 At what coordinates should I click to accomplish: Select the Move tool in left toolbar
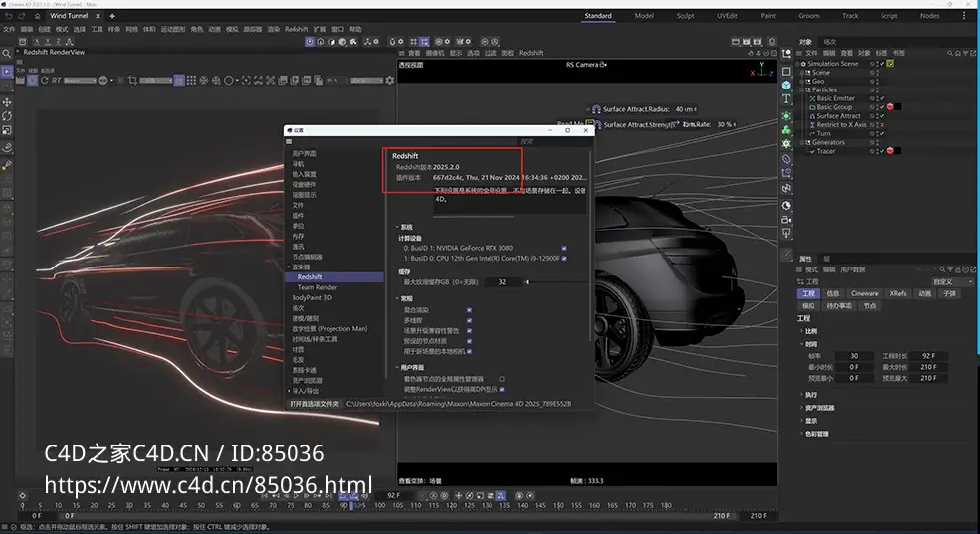[x=7, y=101]
